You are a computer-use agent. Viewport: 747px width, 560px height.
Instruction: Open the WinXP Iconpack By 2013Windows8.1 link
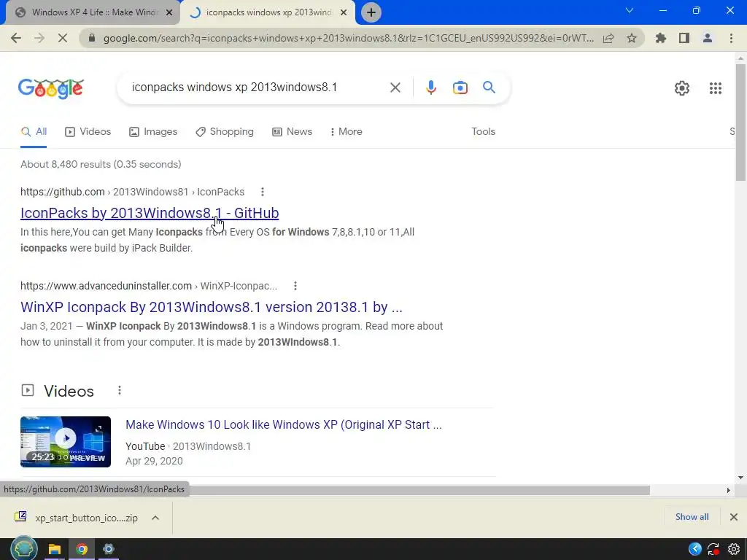pos(212,307)
